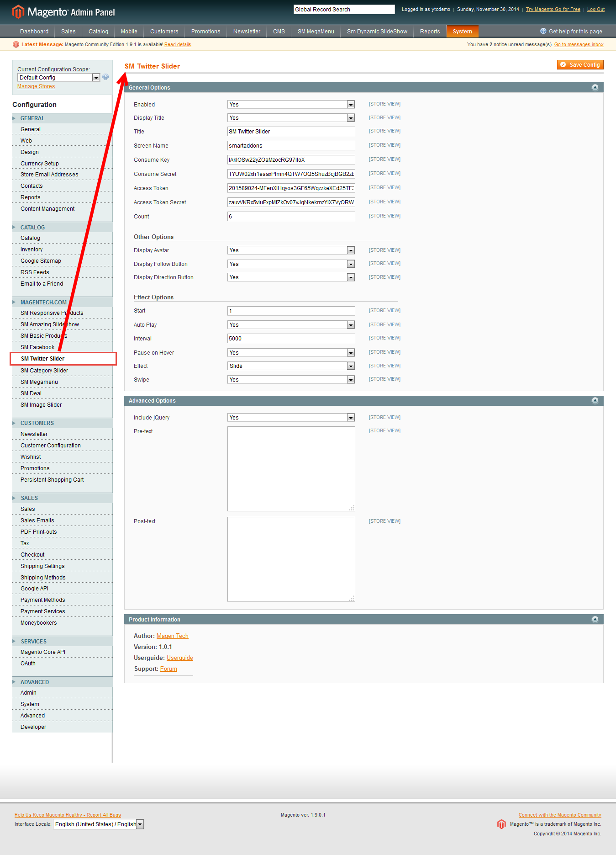Open Manage Stores link
The image size is (616, 855).
[x=36, y=86]
